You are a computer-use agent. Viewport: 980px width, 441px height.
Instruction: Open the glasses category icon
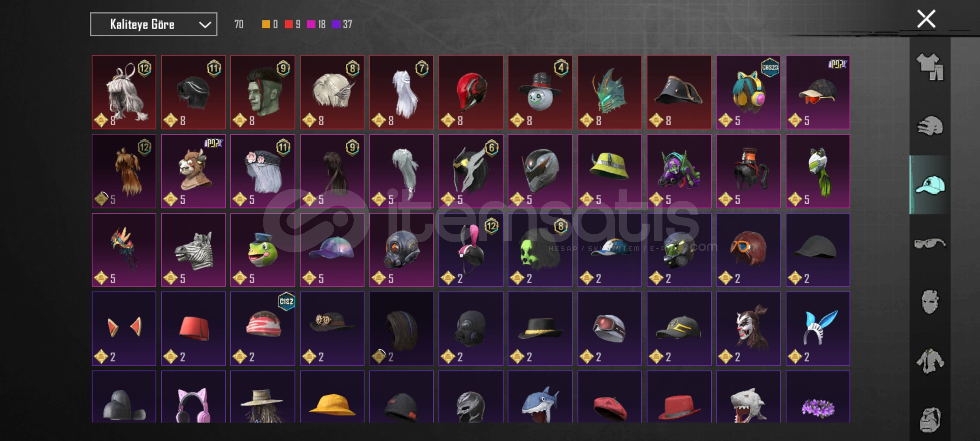[x=930, y=243]
